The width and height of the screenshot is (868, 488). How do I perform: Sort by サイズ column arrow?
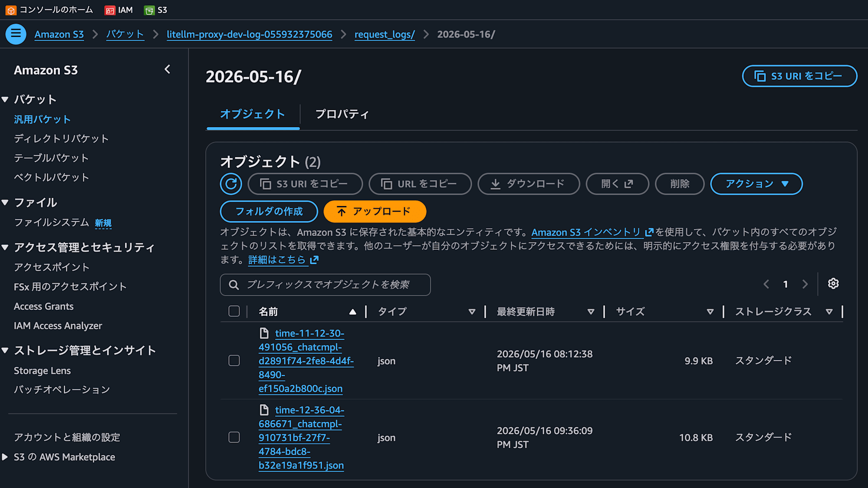click(710, 311)
